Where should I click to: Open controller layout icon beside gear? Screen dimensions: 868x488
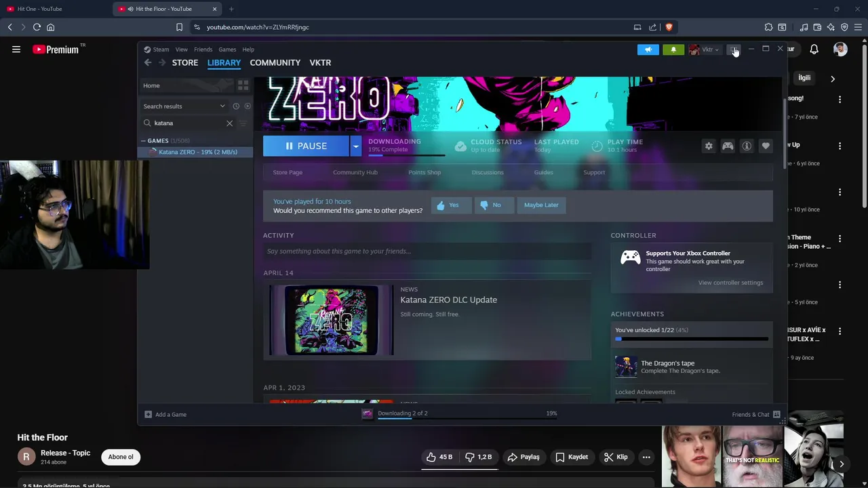pos(728,146)
